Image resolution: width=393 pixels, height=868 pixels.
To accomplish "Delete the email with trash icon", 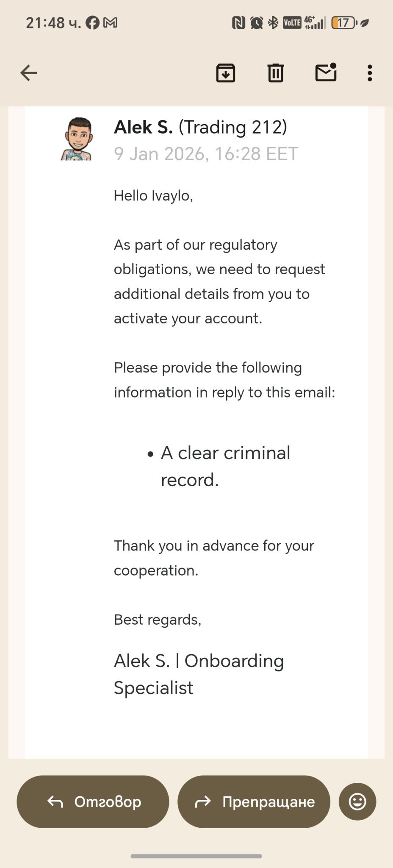I will click(x=276, y=73).
